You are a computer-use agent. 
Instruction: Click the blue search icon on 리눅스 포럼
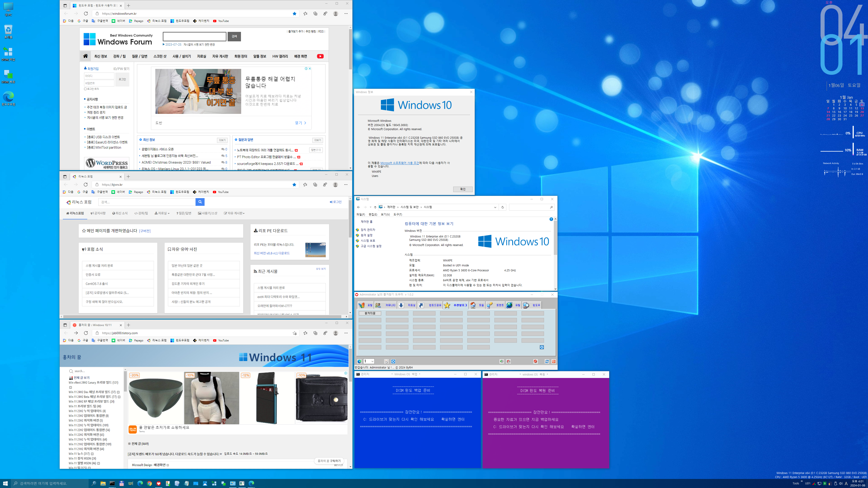[200, 202]
